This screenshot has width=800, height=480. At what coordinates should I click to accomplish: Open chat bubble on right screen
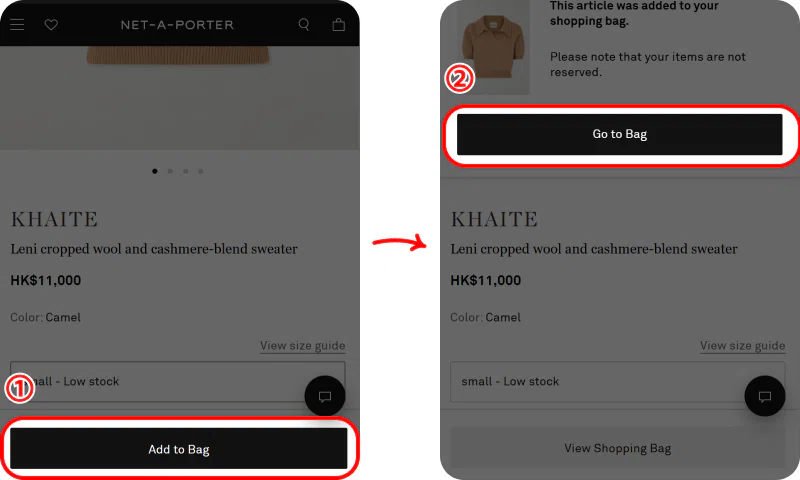pos(765,396)
